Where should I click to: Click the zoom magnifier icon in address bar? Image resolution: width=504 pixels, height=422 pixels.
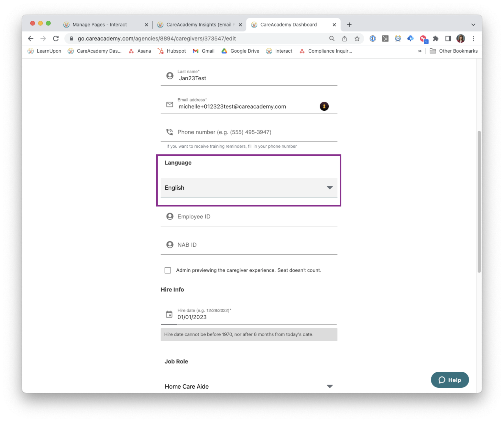(332, 39)
